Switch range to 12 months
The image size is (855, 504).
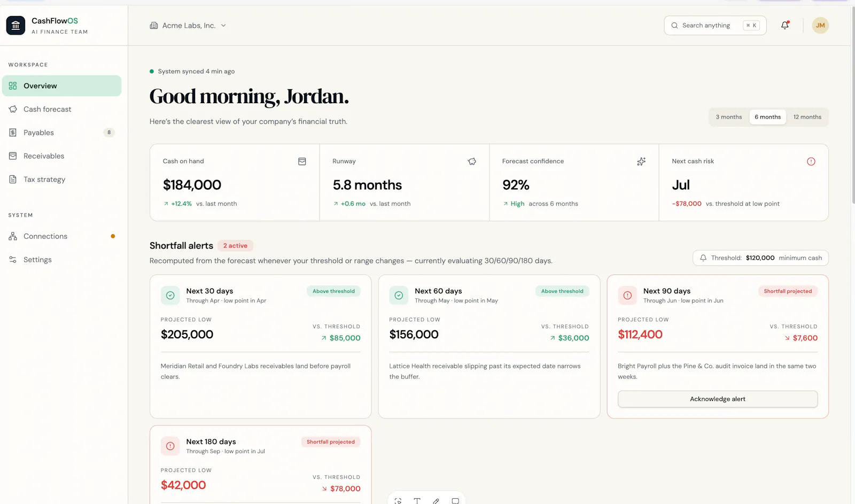[x=807, y=117]
